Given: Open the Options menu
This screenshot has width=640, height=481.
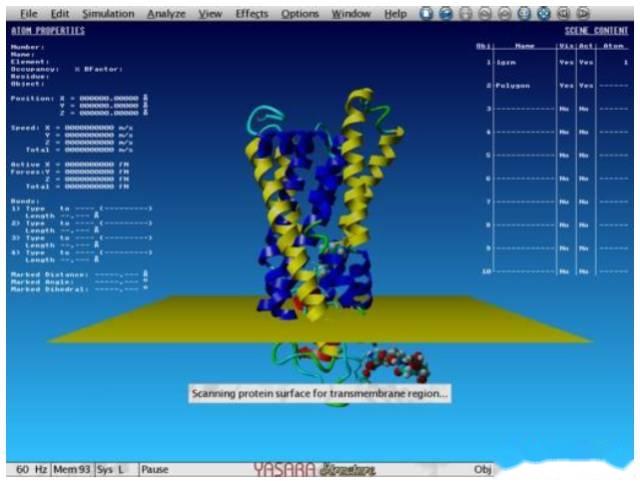Looking at the screenshot, I should (300, 14).
